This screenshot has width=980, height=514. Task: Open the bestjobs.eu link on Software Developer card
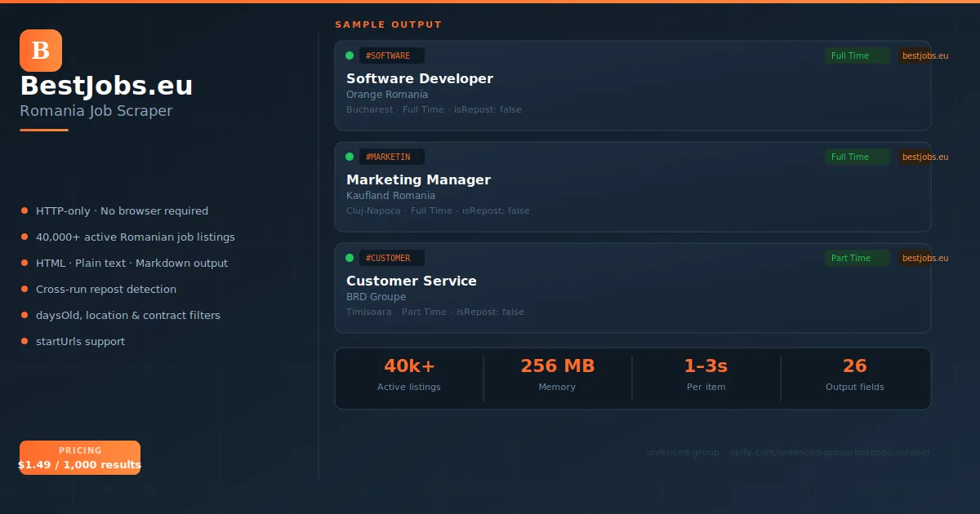924,55
